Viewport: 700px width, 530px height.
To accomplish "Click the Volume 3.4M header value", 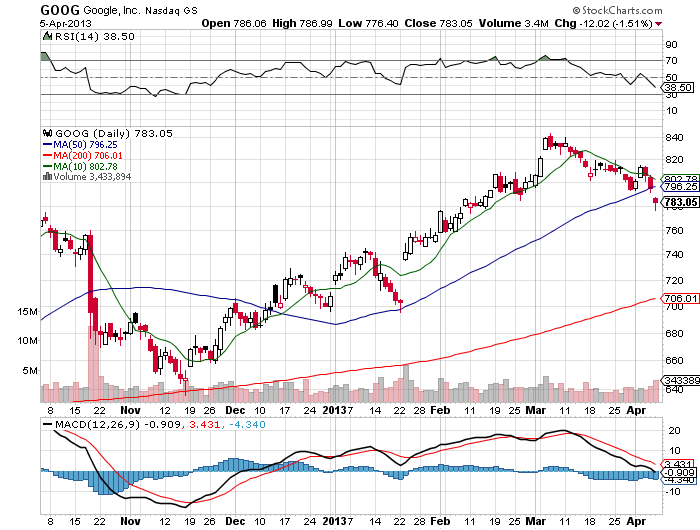I will 513,23.
